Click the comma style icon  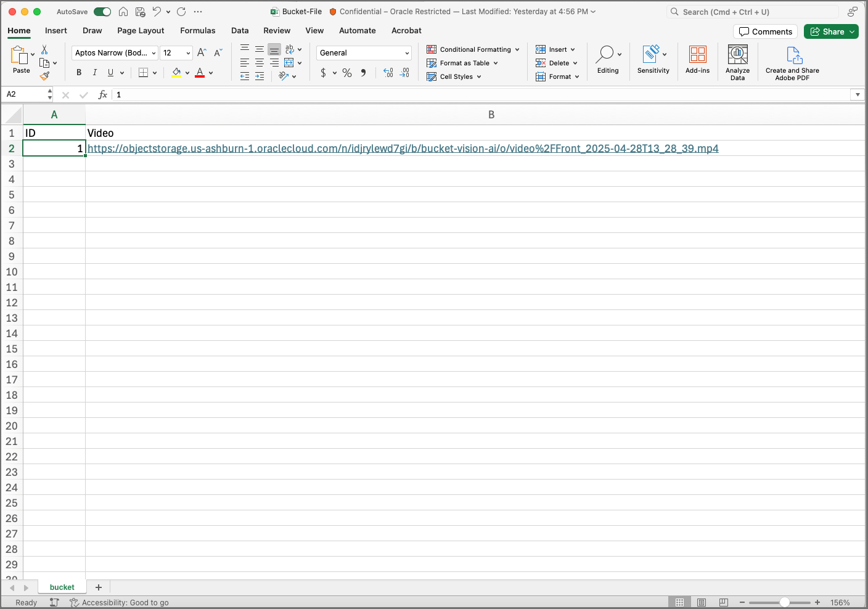click(x=363, y=73)
